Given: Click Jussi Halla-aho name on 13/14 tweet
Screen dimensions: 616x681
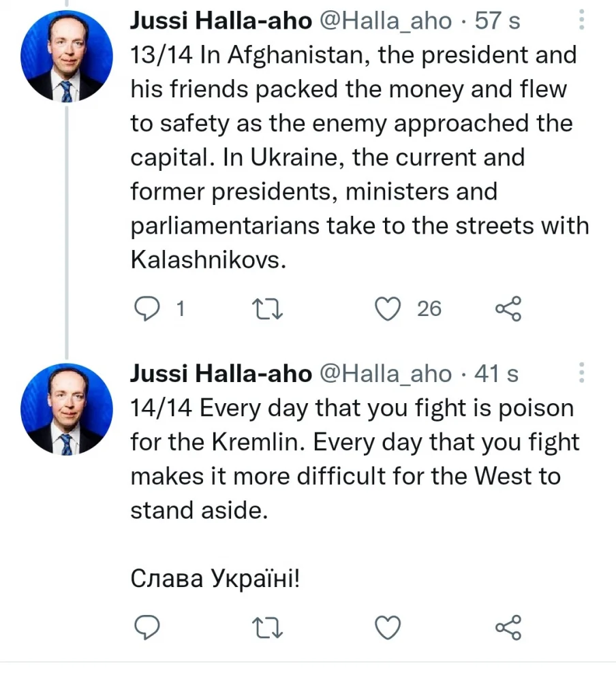Looking at the screenshot, I should click(221, 21).
